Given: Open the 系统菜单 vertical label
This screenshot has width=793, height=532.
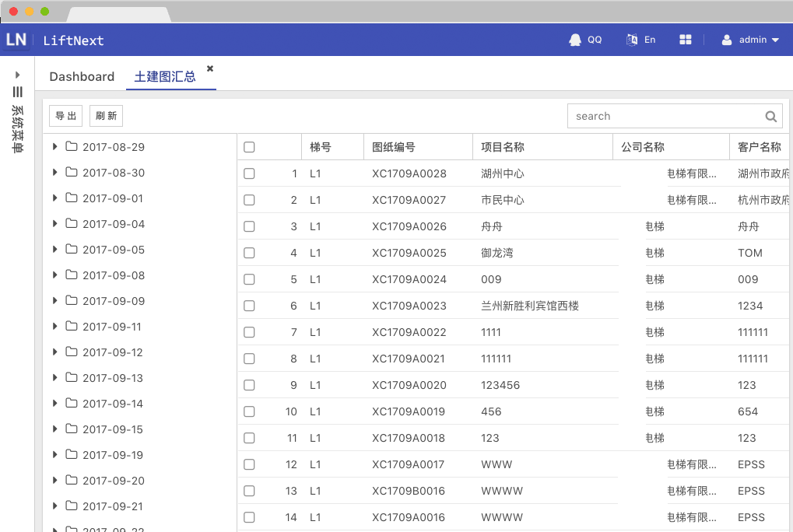Looking at the screenshot, I should coord(18,129).
